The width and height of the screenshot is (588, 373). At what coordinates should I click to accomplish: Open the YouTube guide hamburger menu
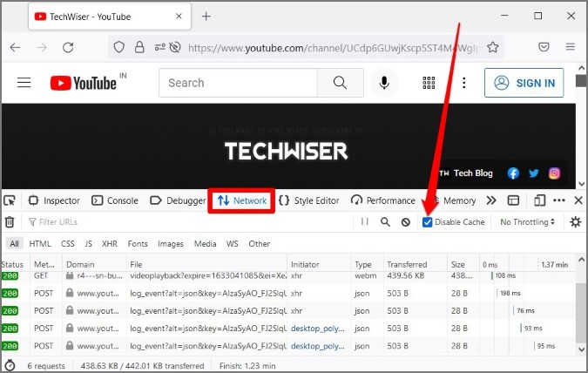click(24, 83)
